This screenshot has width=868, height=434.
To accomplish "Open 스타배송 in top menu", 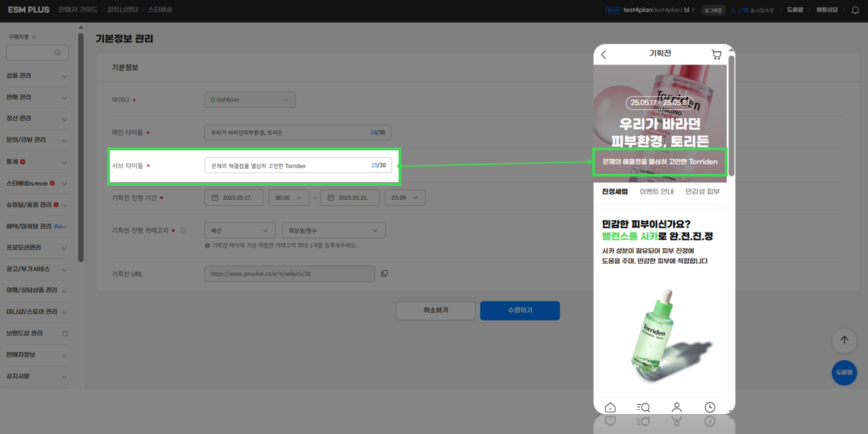I will [160, 10].
